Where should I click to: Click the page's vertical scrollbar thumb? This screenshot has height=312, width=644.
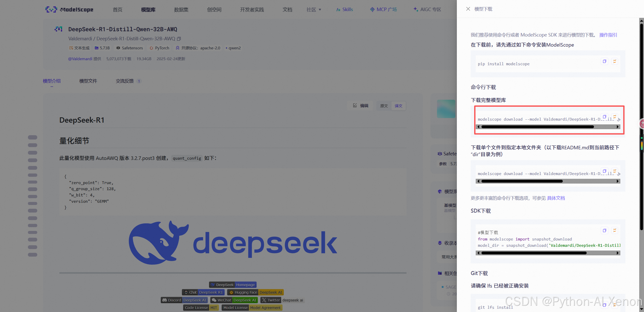pyautogui.click(x=641, y=127)
